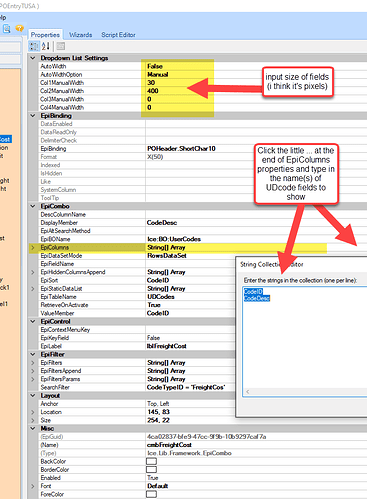
Task: Collapse the EpiBinding category
Action: [33, 116]
